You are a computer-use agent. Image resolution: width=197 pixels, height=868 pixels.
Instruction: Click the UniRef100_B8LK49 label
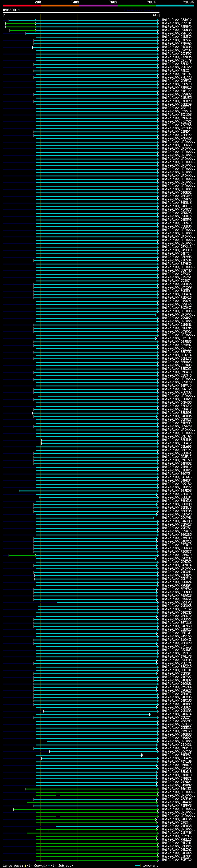[x=177, y=64]
